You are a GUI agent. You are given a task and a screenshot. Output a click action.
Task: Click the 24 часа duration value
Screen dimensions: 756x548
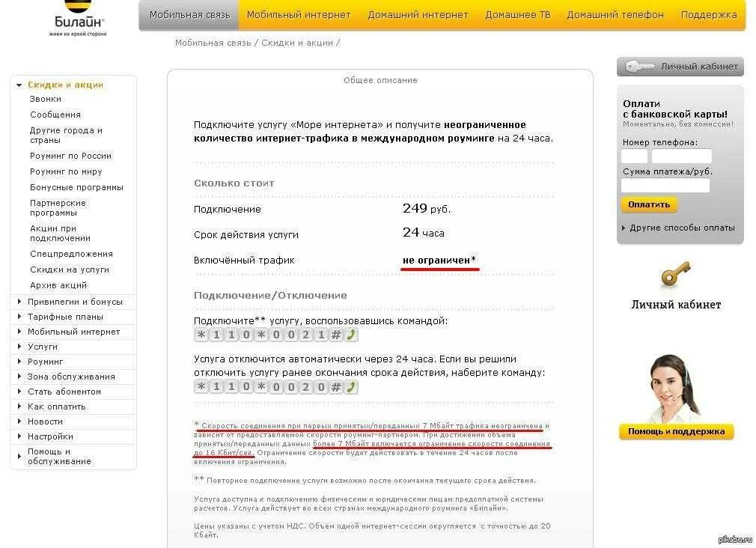click(x=424, y=233)
